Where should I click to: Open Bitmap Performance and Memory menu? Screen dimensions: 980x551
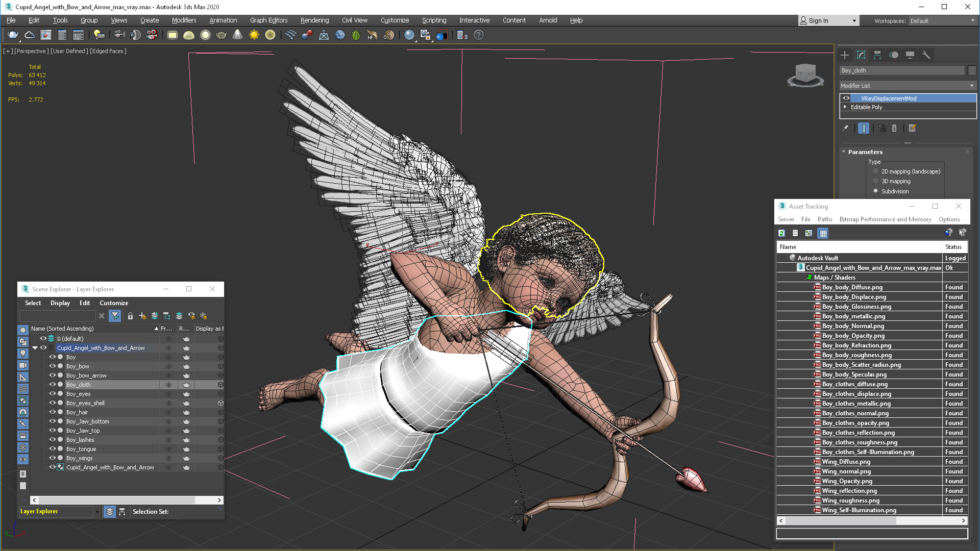(885, 219)
